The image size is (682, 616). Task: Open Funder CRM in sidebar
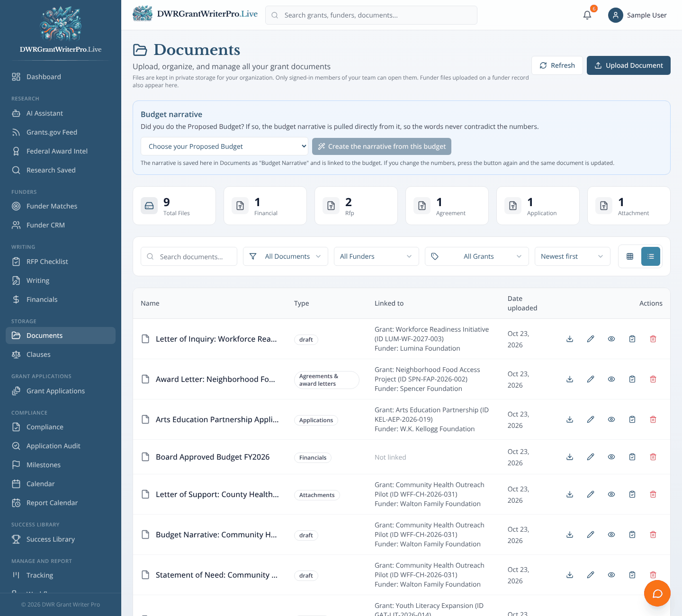coord(61,225)
